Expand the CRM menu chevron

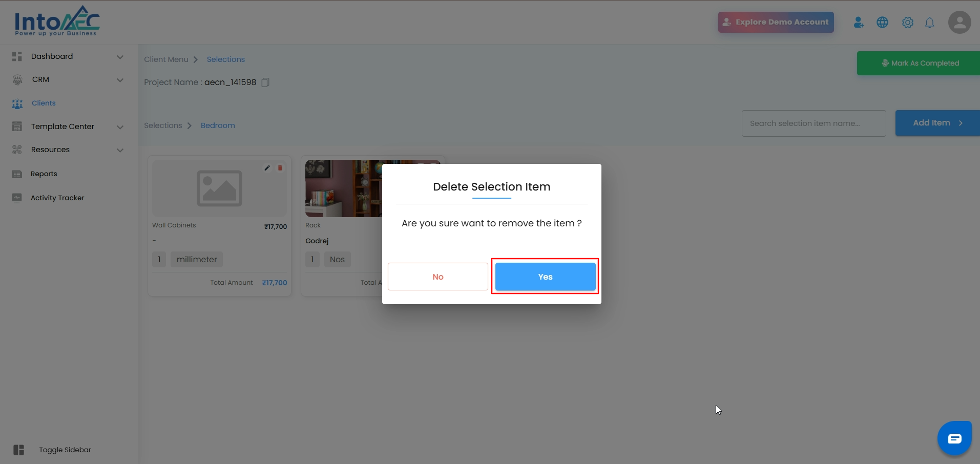120,80
